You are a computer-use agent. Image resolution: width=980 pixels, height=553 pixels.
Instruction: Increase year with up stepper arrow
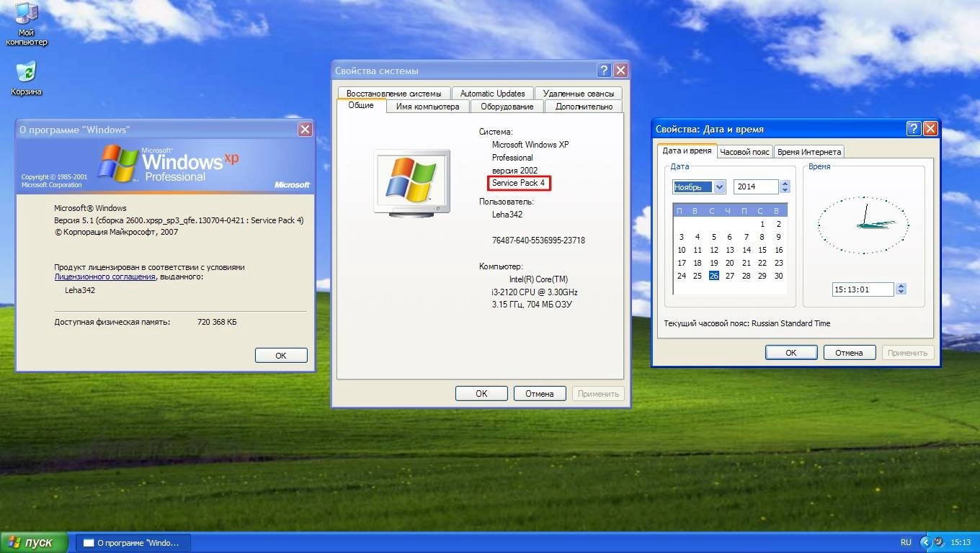coord(785,184)
